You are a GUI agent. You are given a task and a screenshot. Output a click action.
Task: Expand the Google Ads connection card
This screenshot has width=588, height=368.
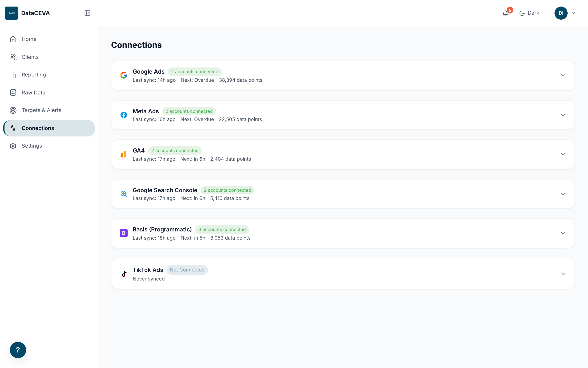[563, 75]
